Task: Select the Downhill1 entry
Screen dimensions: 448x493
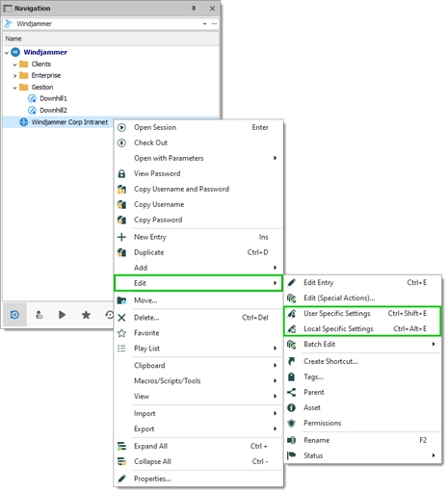Action: [x=53, y=98]
